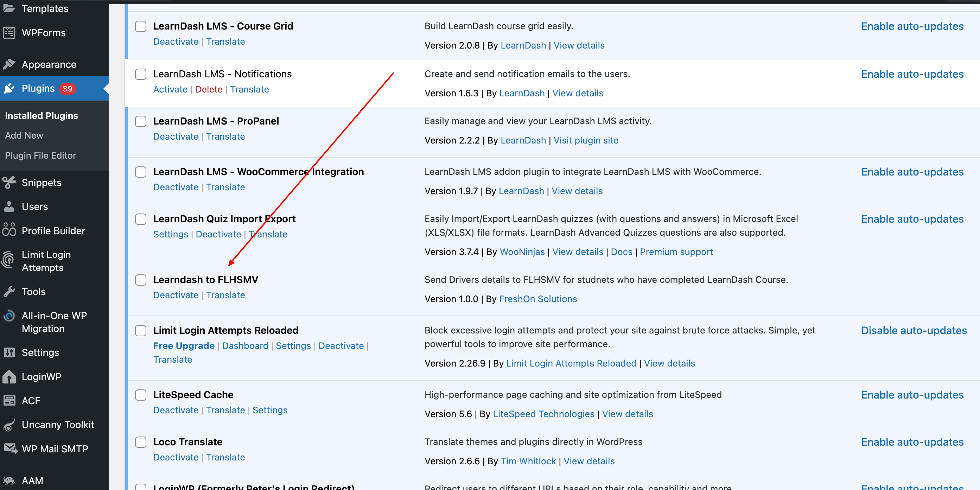Viewport: 980px width, 490px height.
Task: Click the Profile Builder icon
Action: click(x=9, y=230)
